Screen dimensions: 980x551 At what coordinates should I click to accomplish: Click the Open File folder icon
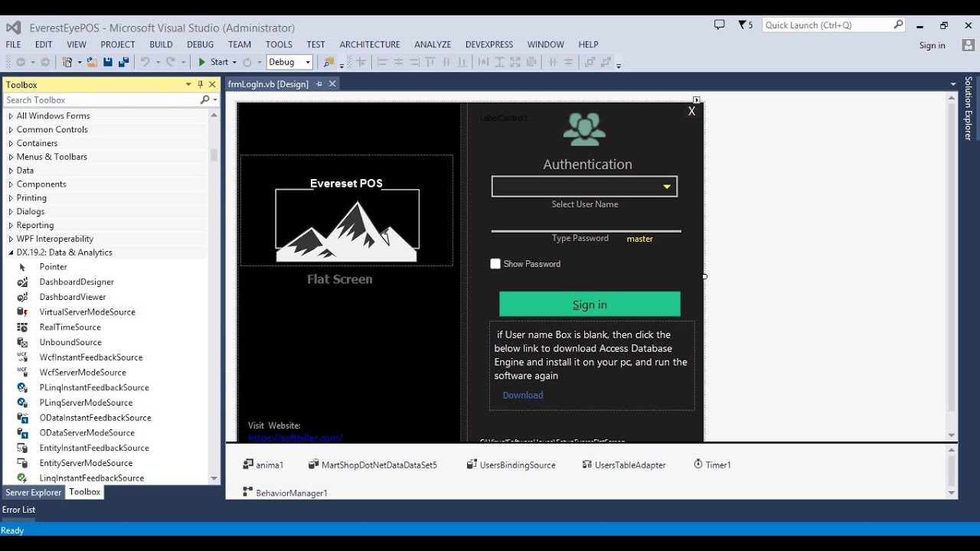tap(92, 62)
